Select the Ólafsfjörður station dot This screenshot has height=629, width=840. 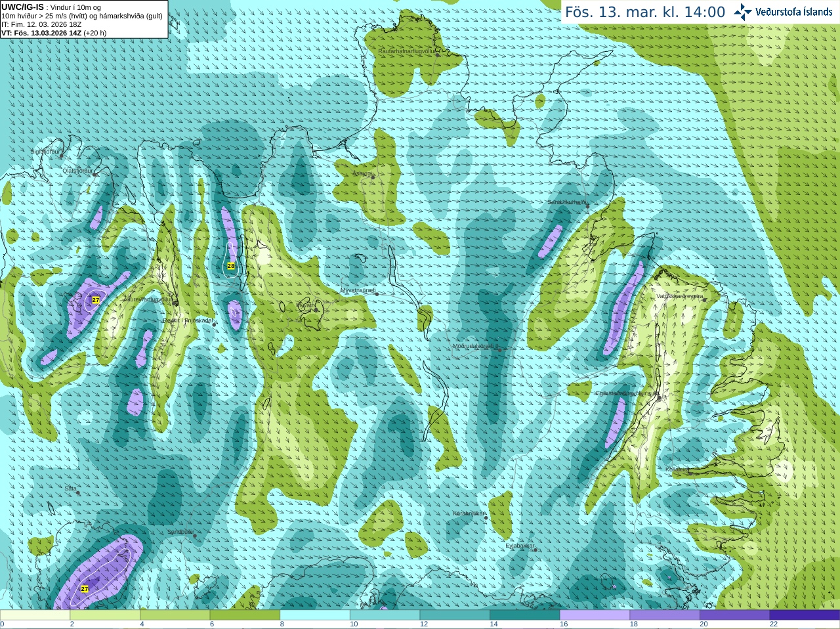coord(95,174)
